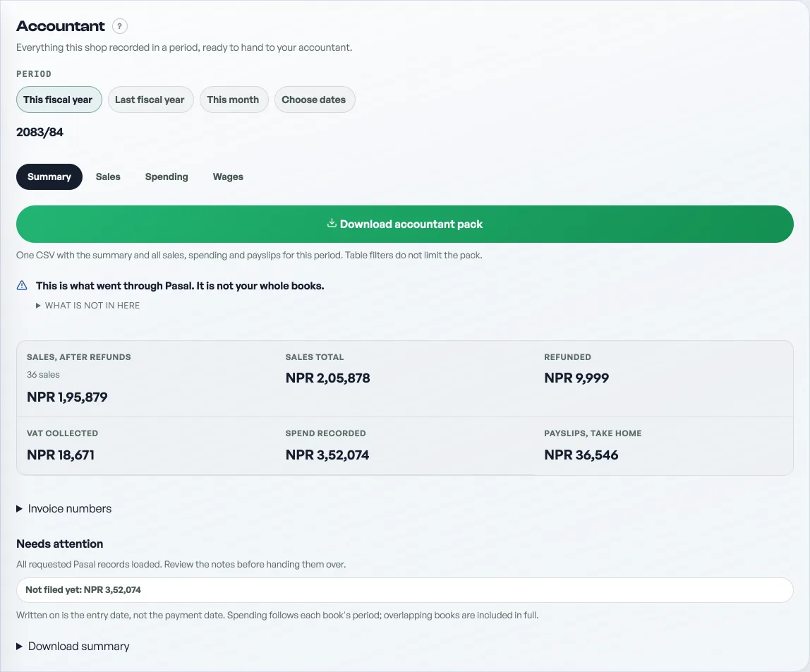Click Download accountant pack button
The image size is (810, 672).
404,224
